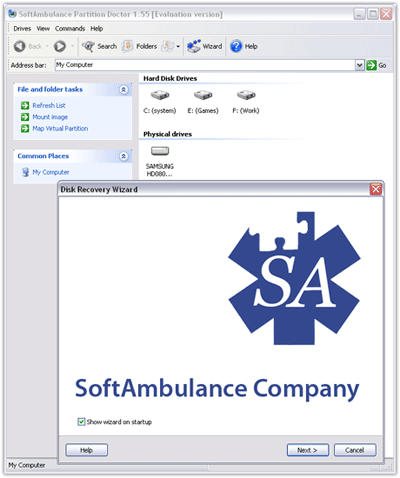The height and width of the screenshot is (478, 400).
Task: Toggle the Folders pane button
Action: coord(139,46)
